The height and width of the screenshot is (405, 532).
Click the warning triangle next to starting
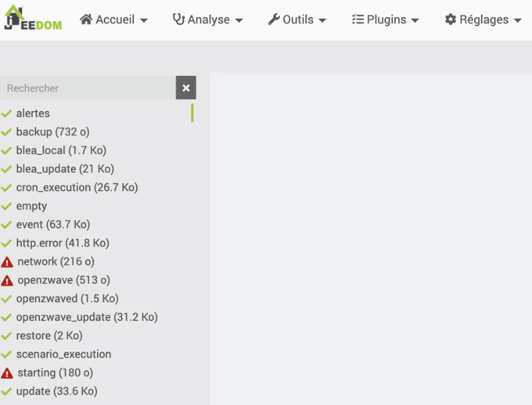(x=7, y=373)
